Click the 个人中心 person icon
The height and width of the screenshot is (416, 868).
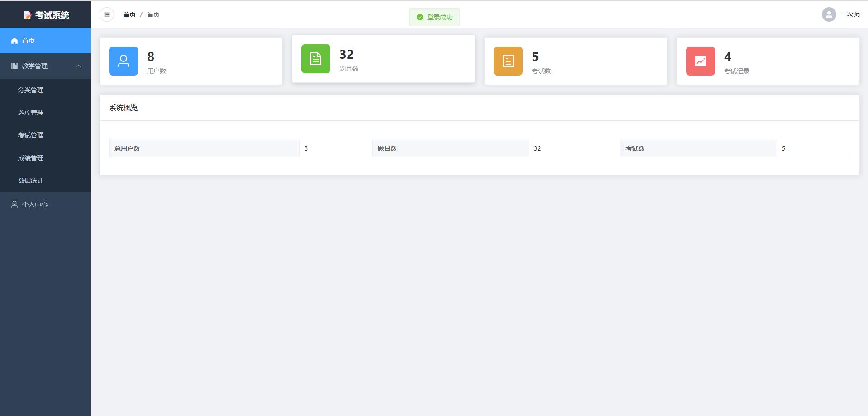click(x=14, y=204)
